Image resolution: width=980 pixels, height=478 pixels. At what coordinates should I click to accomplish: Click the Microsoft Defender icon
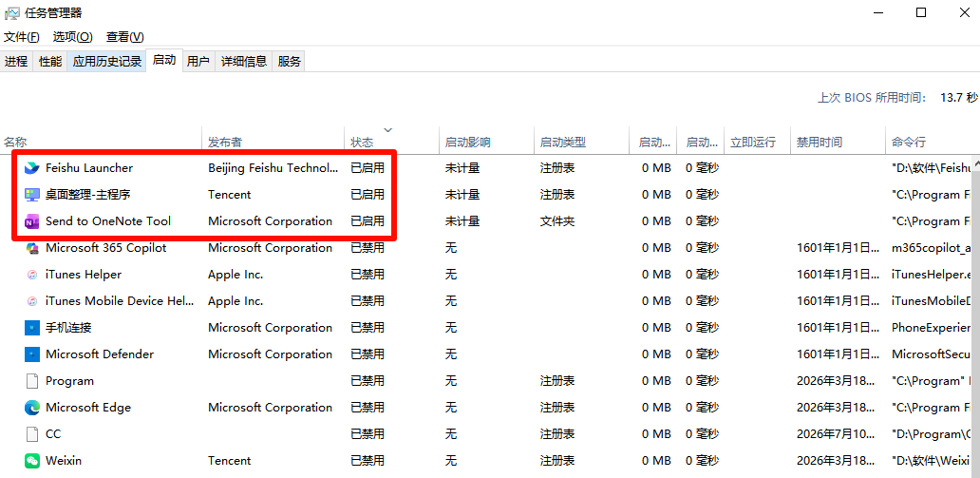(32, 354)
